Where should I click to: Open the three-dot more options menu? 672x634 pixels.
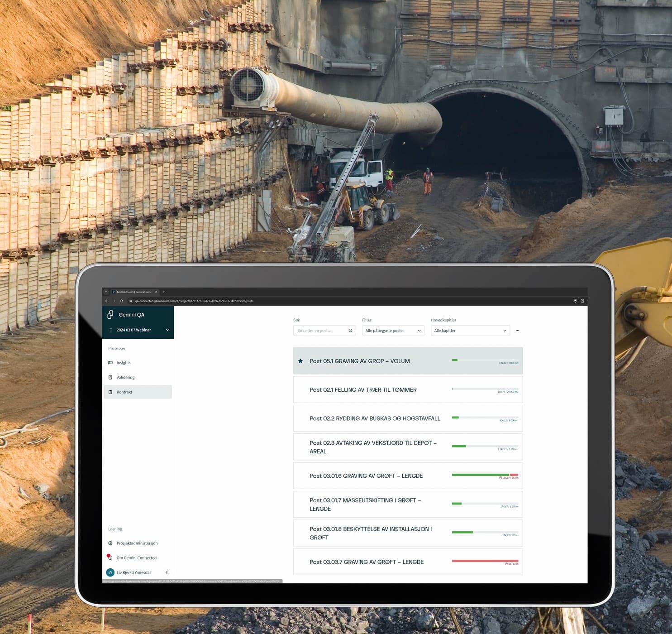tap(517, 331)
